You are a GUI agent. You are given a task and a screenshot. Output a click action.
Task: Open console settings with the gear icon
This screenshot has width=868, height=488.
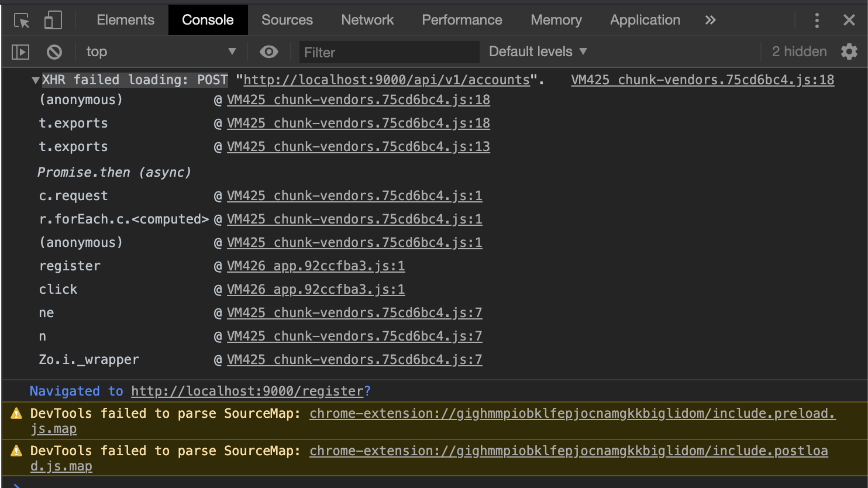849,51
